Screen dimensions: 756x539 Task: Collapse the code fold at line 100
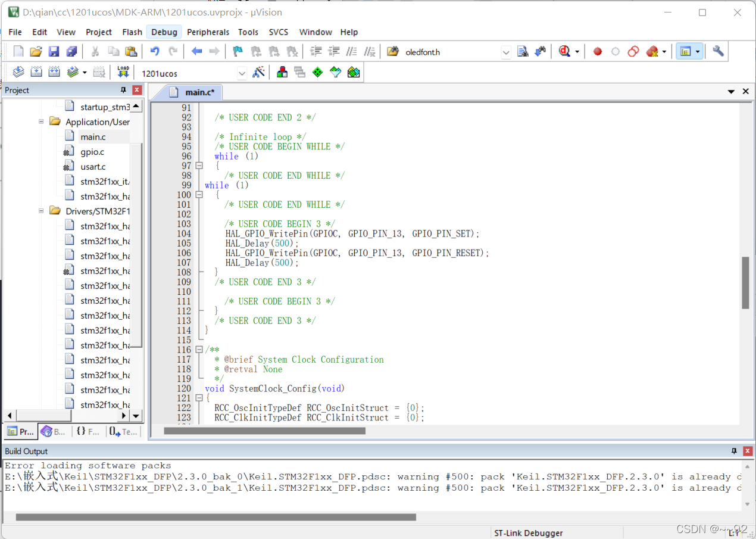click(199, 195)
